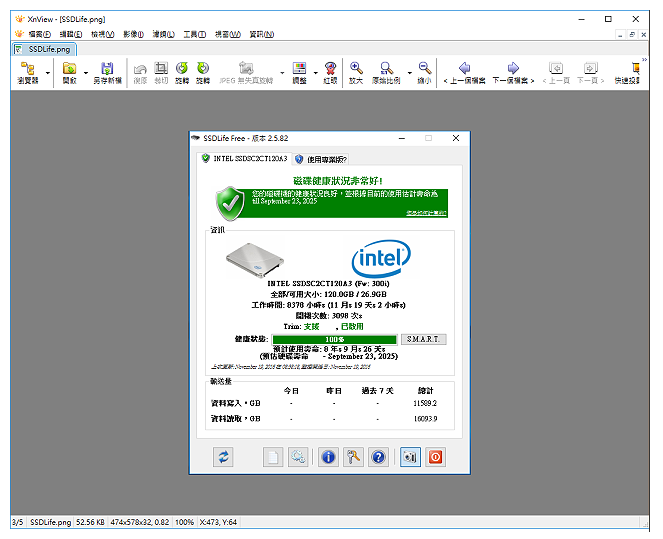Expand the JPEG lossless rotate dropdown arrow

point(282,73)
